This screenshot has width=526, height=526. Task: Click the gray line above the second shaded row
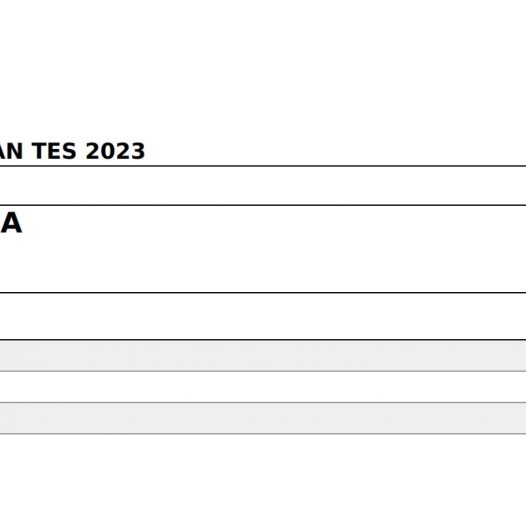[x=263, y=402]
